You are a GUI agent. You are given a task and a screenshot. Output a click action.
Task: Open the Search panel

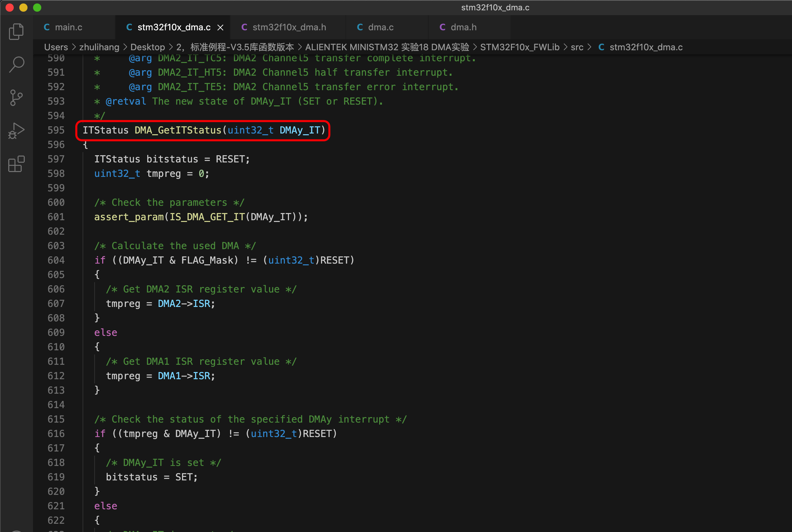coord(16,64)
